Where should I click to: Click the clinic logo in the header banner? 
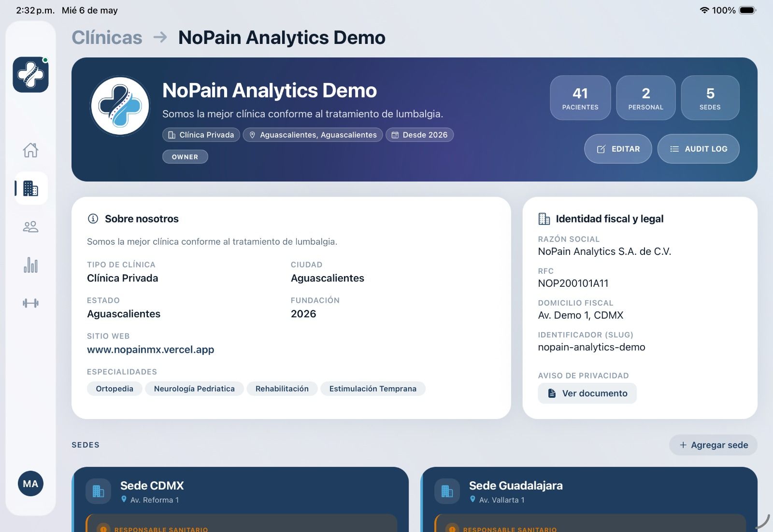coord(120,106)
